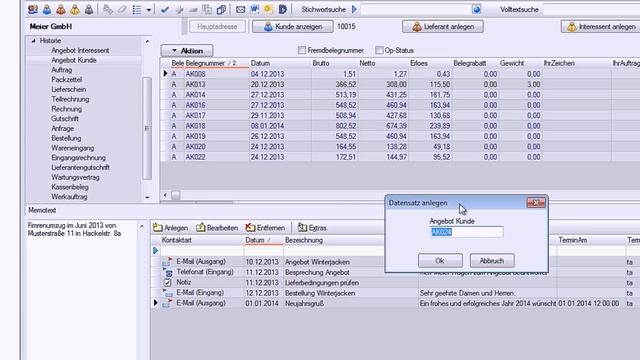Click the orange person icon in toolbar

point(61,9)
